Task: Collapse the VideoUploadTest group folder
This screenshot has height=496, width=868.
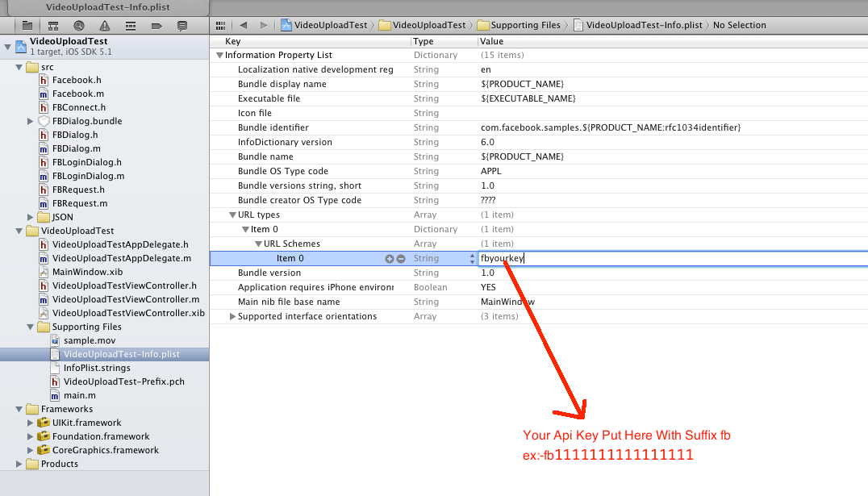Action: point(19,231)
